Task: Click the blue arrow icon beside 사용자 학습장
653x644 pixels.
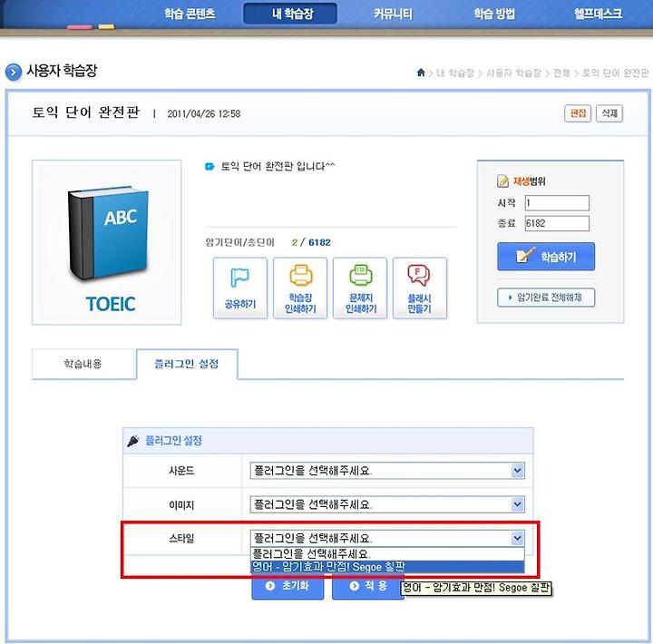Action: [x=14, y=72]
